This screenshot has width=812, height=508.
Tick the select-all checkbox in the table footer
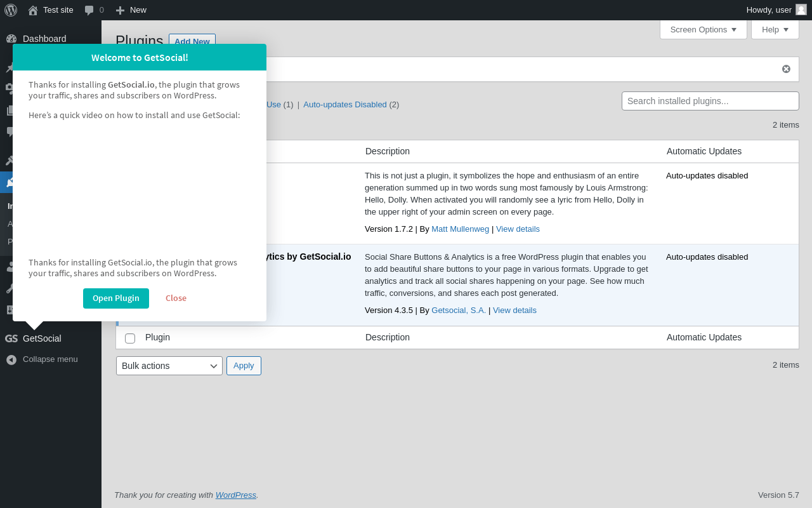tap(130, 338)
